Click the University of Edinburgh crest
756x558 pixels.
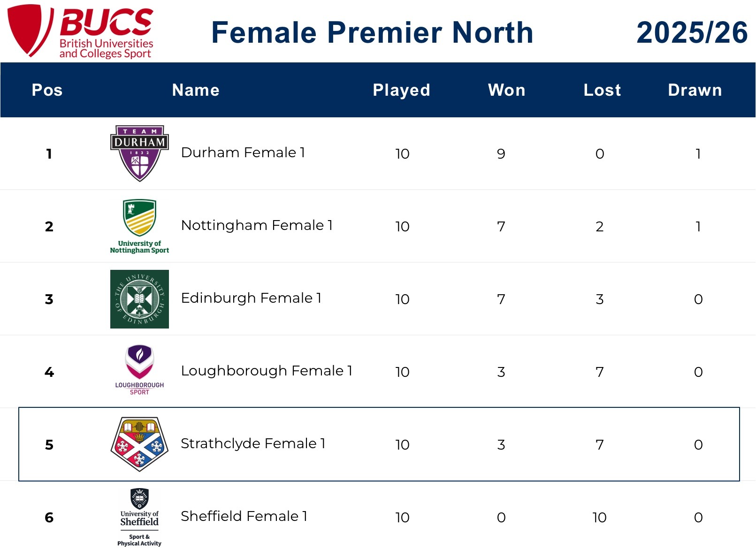139,299
